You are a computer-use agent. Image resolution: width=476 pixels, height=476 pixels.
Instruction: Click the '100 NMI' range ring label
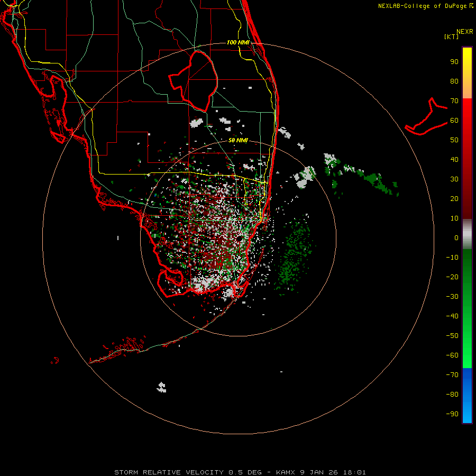[x=238, y=42]
